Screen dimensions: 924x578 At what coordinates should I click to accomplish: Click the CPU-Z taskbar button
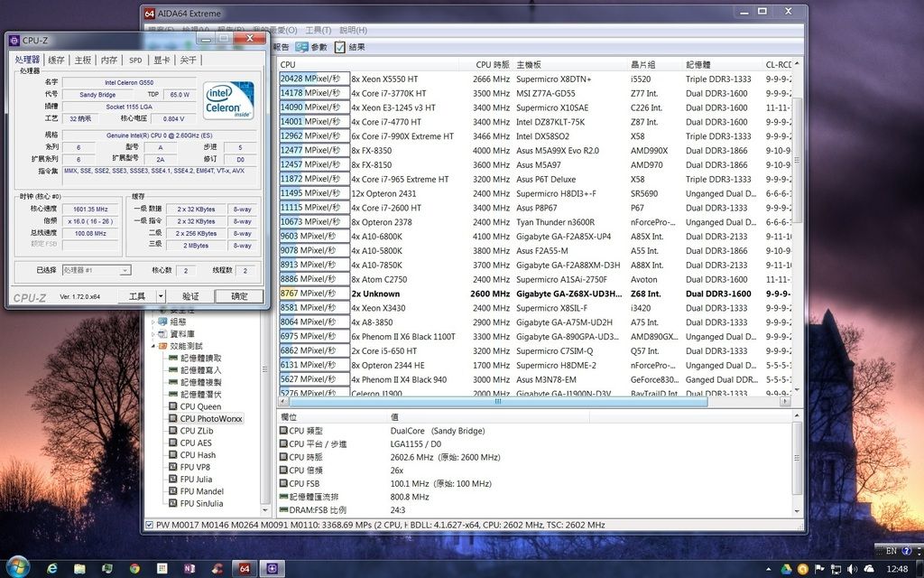point(272,569)
